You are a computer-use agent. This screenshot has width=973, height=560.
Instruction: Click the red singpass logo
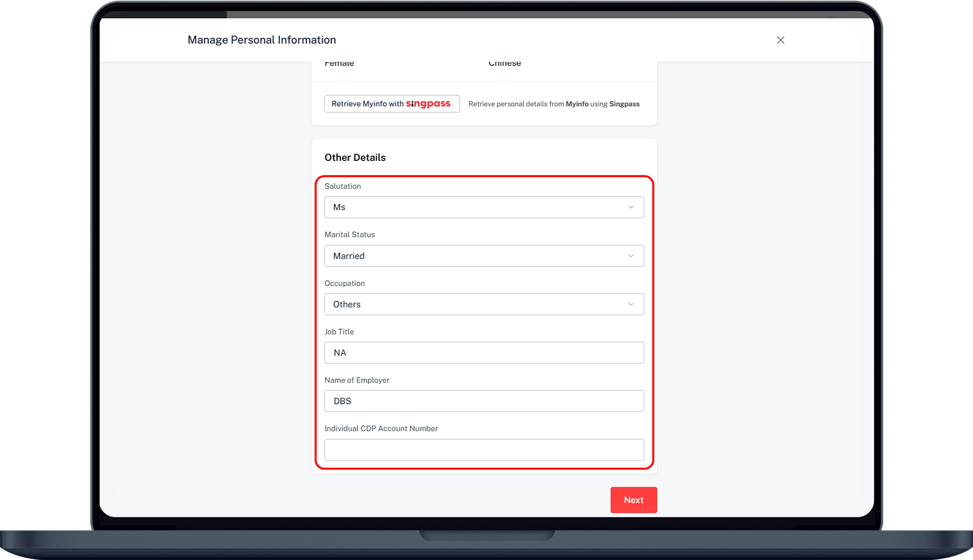click(428, 104)
